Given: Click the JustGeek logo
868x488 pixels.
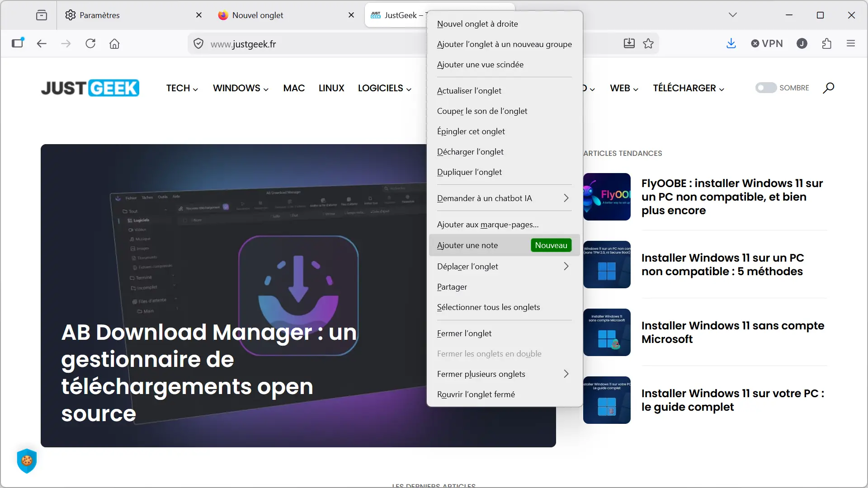Looking at the screenshot, I should pos(90,88).
